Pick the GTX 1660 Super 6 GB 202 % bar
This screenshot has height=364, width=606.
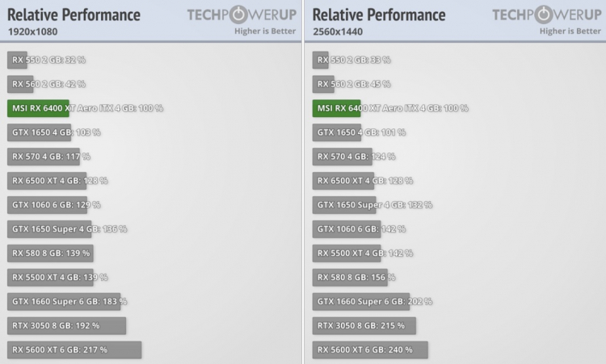tap(361, 301)
